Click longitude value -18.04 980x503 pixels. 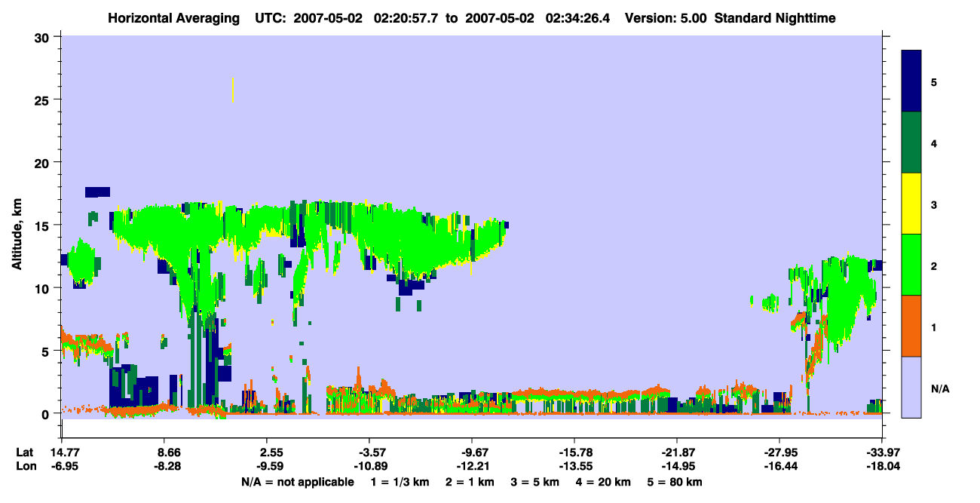[882, 466]
